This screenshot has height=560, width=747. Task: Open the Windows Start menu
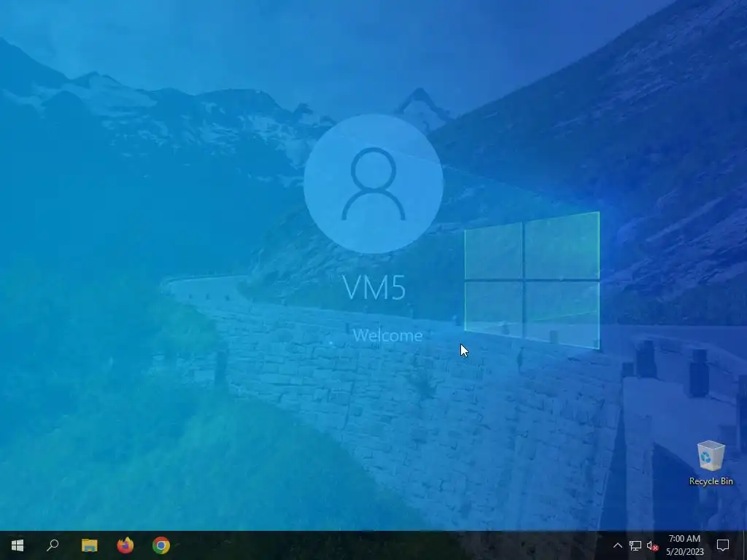(x=18, y=545)
